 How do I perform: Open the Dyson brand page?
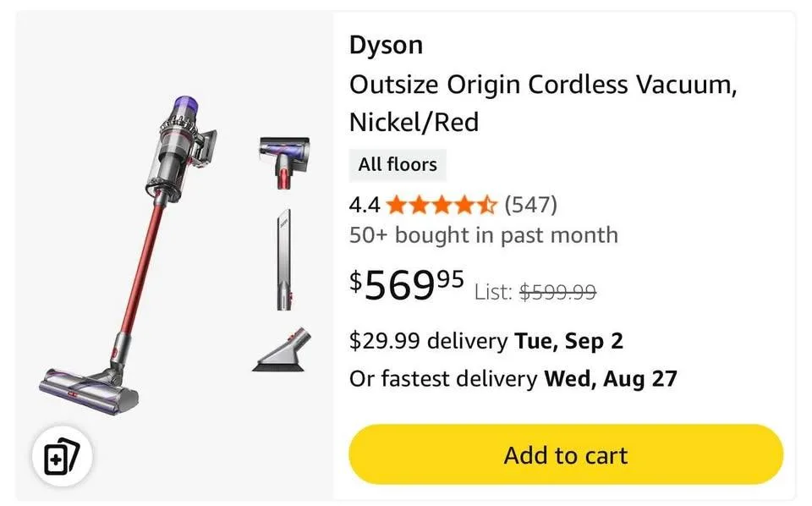pos(385,45)
